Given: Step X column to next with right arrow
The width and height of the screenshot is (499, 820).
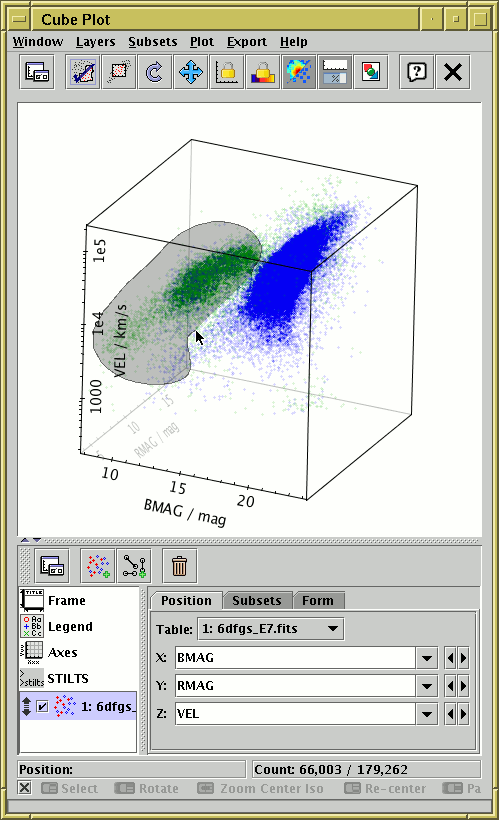Looking at the screenshot, I should [x=463, y=658].
